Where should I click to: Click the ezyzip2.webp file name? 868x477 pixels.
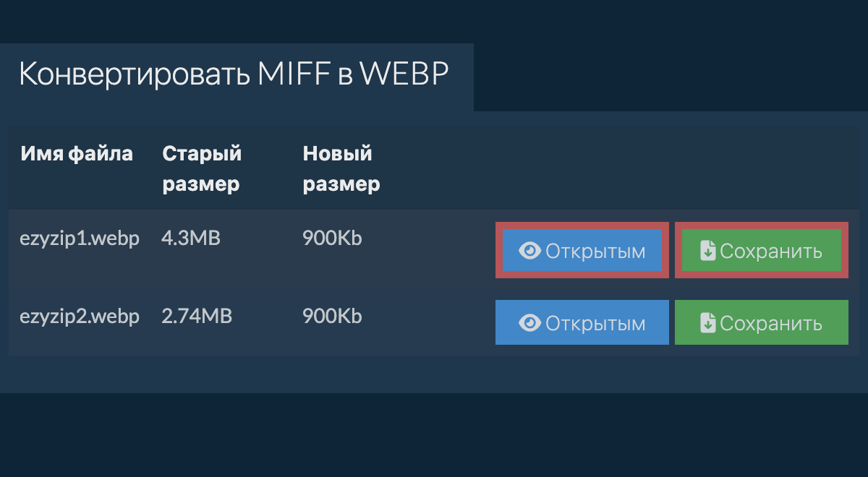pyautogui.click(x=80, y=317)
